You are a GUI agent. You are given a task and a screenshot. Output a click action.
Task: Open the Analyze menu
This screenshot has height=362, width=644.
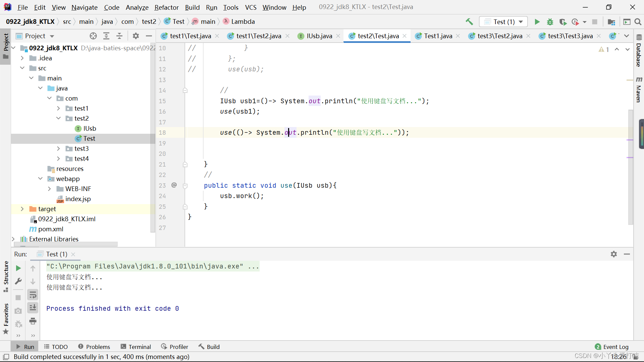point(137,7)
